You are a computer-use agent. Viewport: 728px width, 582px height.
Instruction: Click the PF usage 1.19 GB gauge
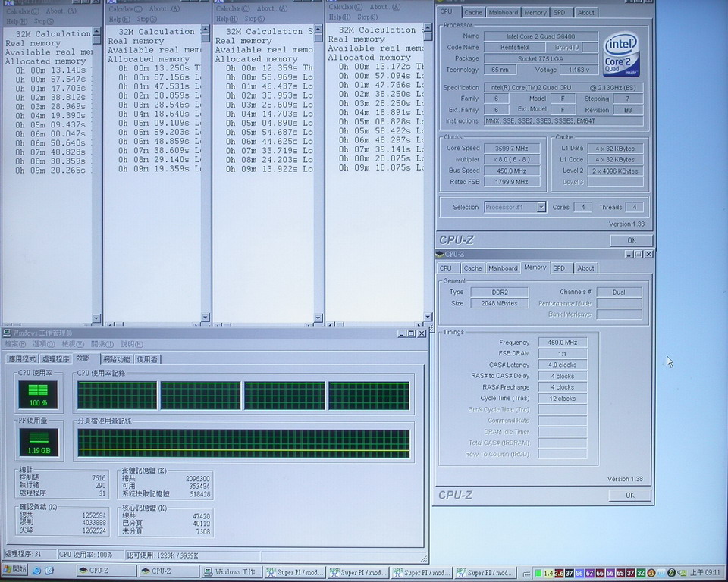[x=39, y=442]
